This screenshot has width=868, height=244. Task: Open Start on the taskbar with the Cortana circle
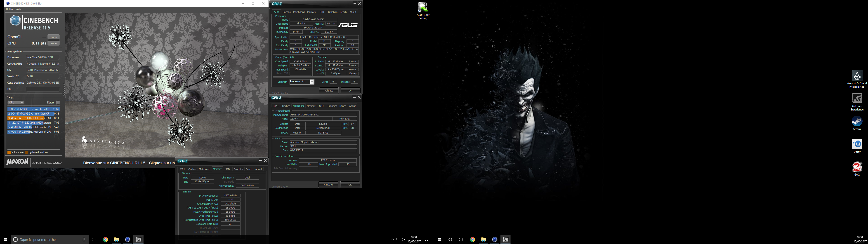[439, 240]
